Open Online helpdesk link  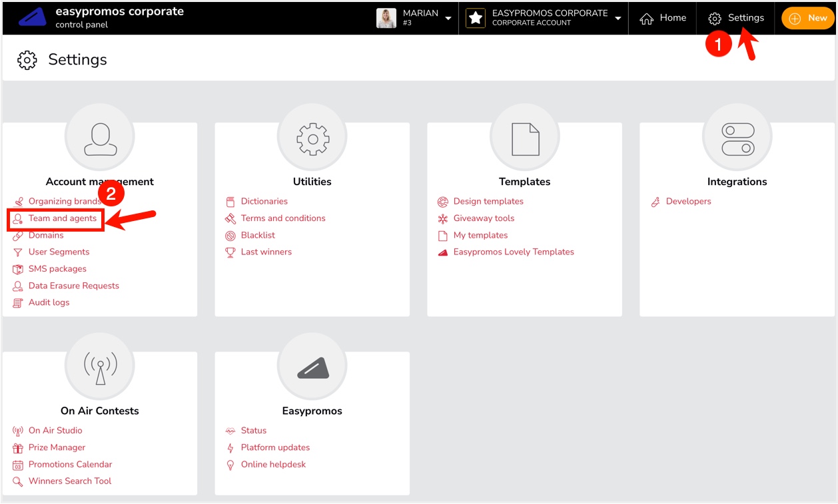point(273,464)
